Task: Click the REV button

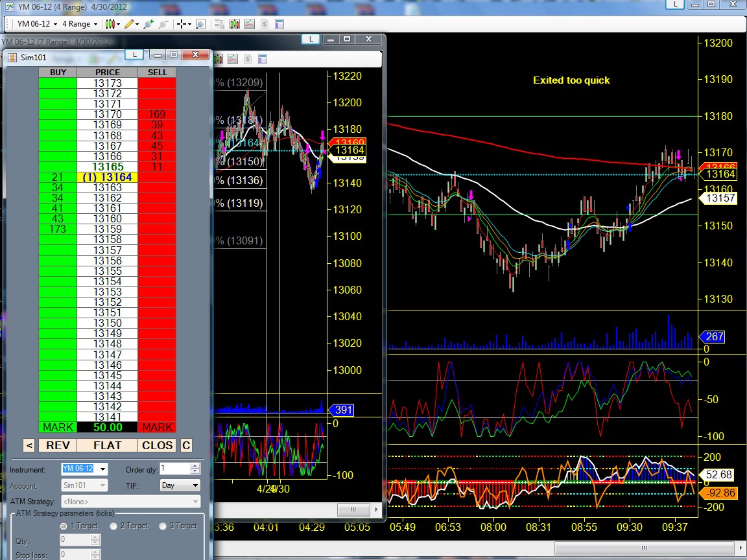Action: pos(58,445)
